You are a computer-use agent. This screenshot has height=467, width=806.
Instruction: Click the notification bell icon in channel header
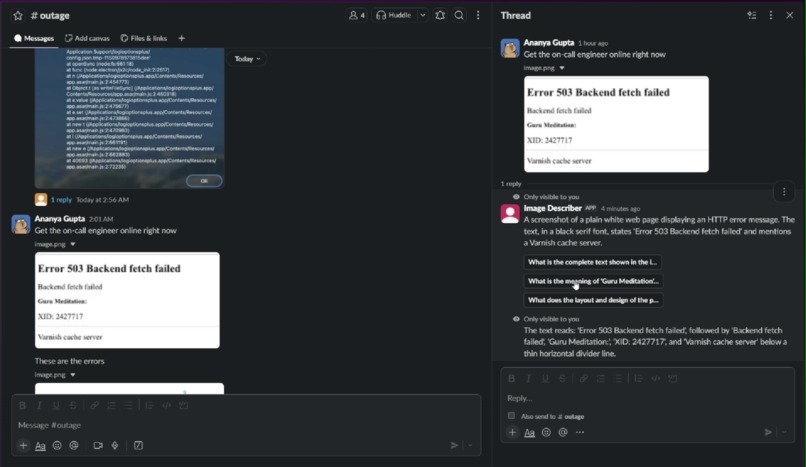[x=440, y=15]
